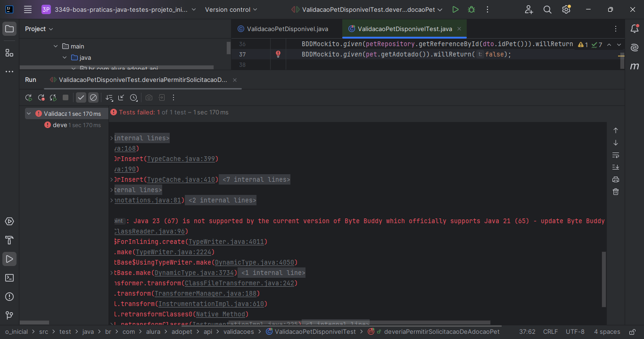Toggle Show Ignored tests button
The image size is (644, 339).
click(x=93, y=97)
